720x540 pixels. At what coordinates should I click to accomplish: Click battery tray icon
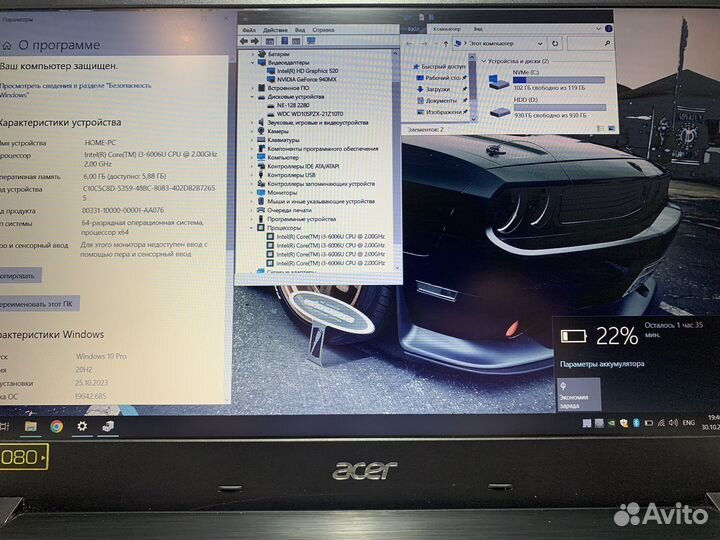coord(649,423)
